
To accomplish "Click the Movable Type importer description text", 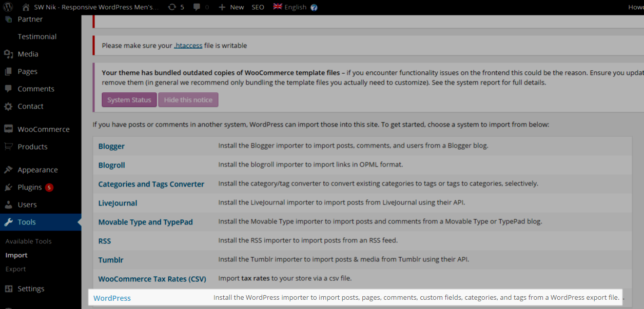I will click(380, 221).
